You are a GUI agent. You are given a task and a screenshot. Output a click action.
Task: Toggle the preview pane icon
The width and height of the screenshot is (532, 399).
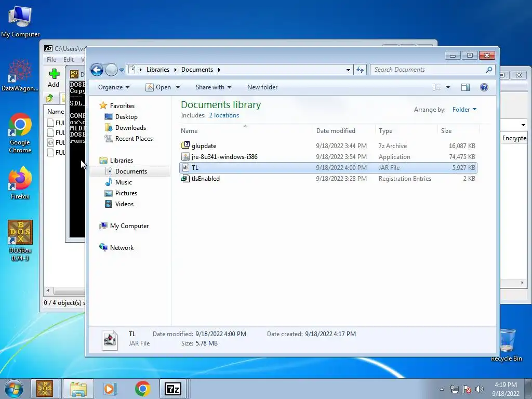point(465,87)
